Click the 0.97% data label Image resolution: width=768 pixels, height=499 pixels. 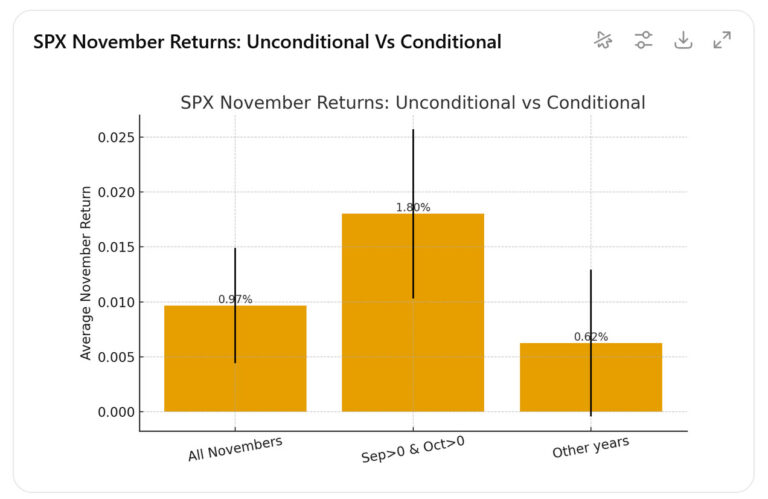235,299
